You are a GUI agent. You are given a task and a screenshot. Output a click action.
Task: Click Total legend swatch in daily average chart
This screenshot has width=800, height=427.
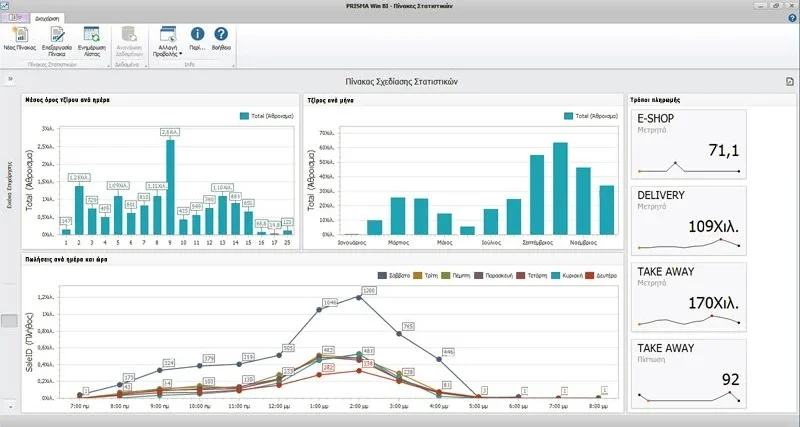coord(244,116)
